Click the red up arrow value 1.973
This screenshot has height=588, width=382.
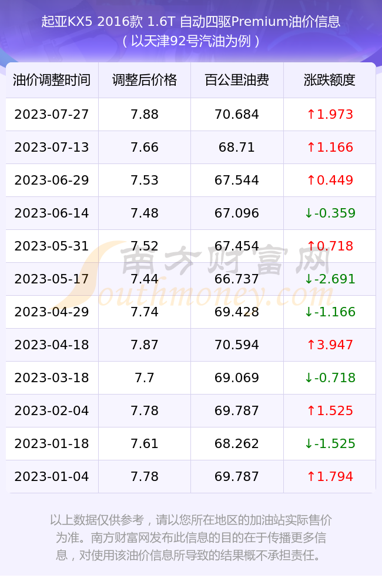point(330,115)
